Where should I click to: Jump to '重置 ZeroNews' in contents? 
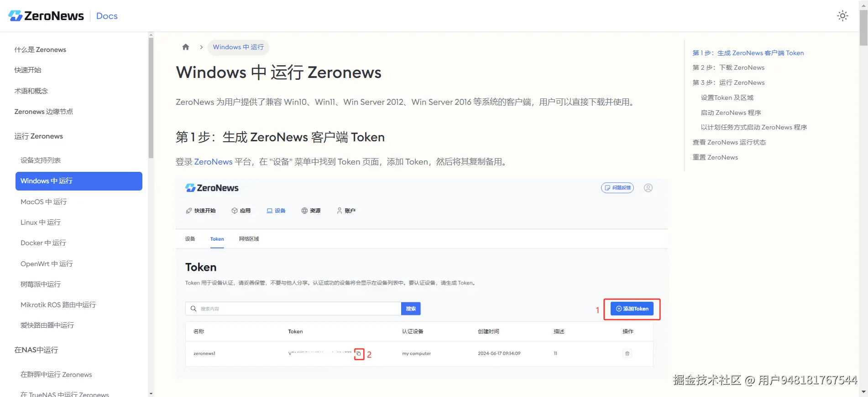715,157
